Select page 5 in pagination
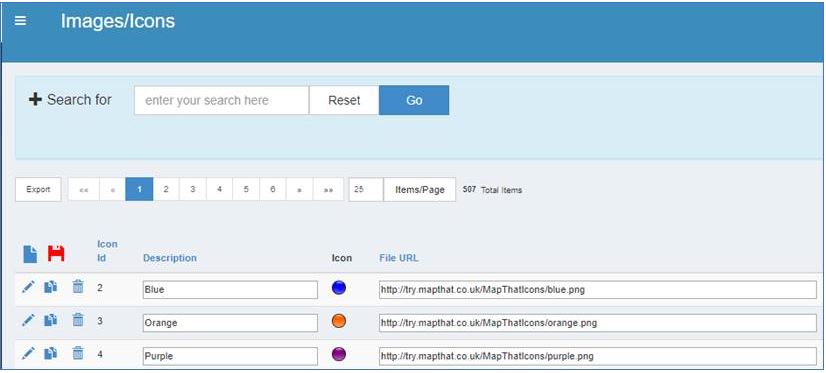Screen dimensions: 826x373 tap(246, 189)
